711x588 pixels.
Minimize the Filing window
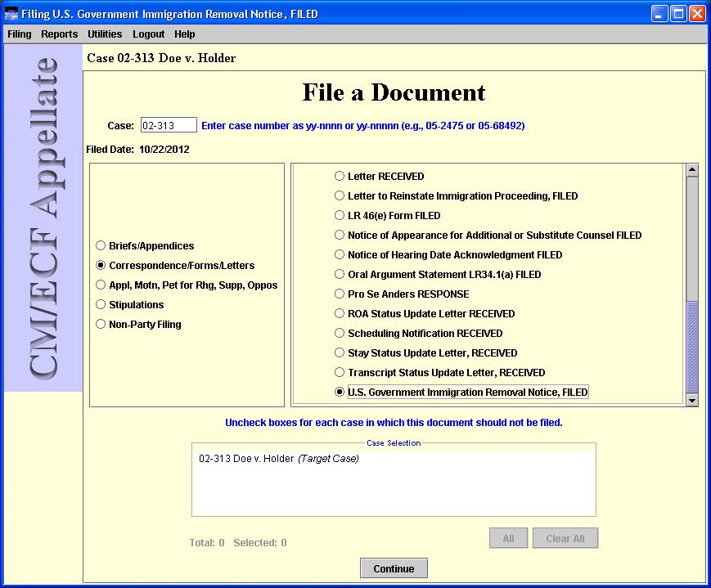tap(659, 14)
